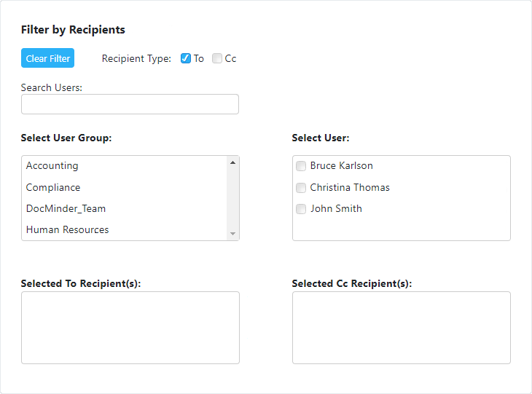Mark the John Smith checkbox

[301, 209]
